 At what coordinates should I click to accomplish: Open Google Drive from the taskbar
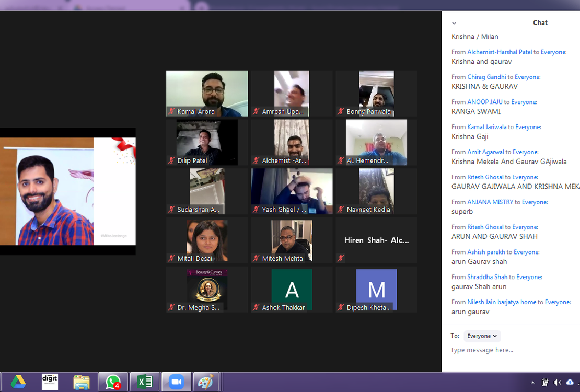(18, 382)
